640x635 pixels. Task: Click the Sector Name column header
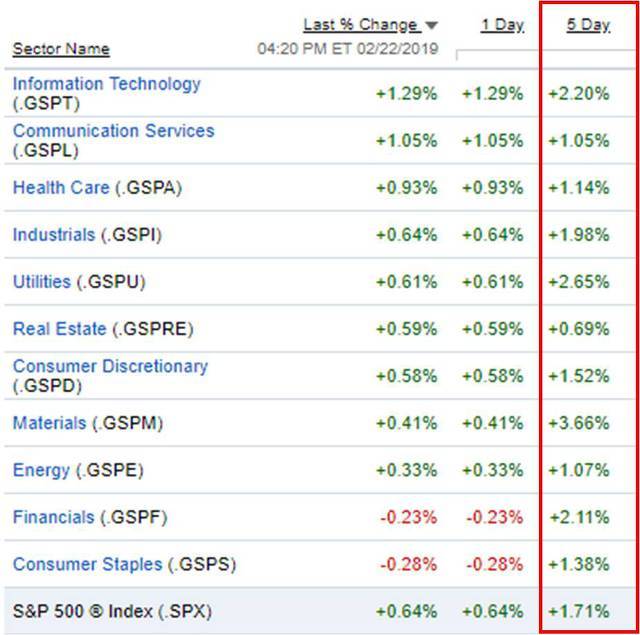(x=61, y=49)
